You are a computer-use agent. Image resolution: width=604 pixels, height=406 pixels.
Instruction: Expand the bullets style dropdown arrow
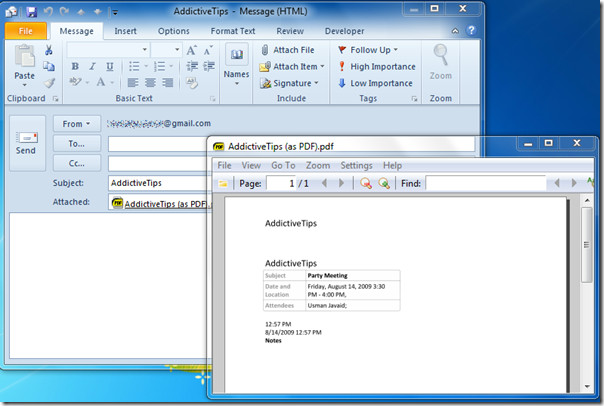[146, 66]
